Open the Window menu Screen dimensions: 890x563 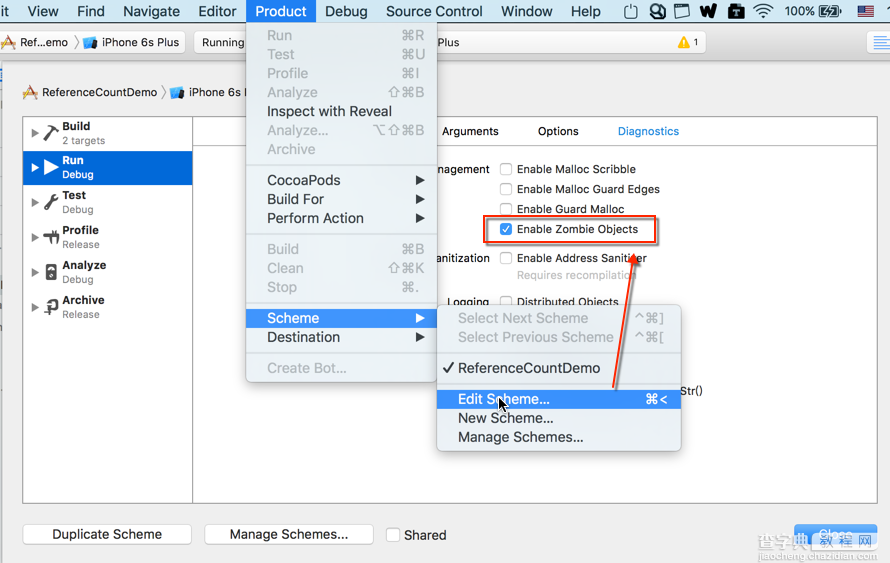527,11
